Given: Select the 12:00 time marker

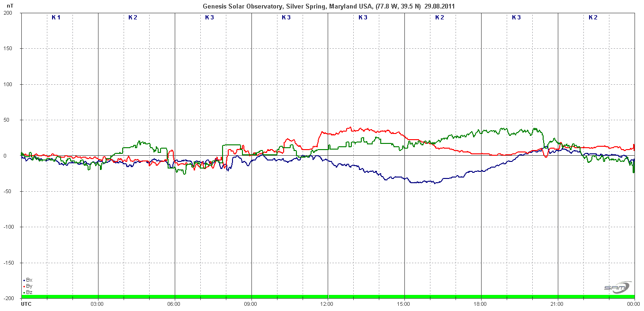Looking at the screenshot, I should coord(328,304).
